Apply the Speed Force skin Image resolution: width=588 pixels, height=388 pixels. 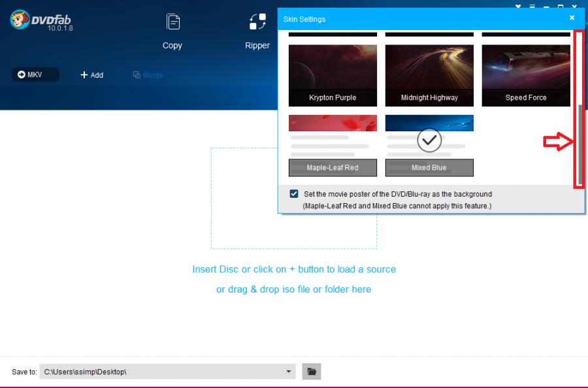[x=526, y=75]
